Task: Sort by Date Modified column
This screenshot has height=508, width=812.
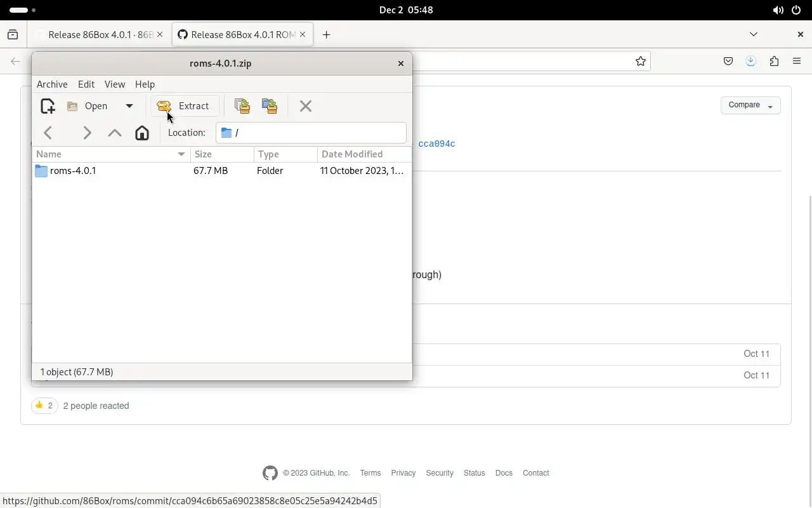Action: pyautogui.click(x=365, y=154)
